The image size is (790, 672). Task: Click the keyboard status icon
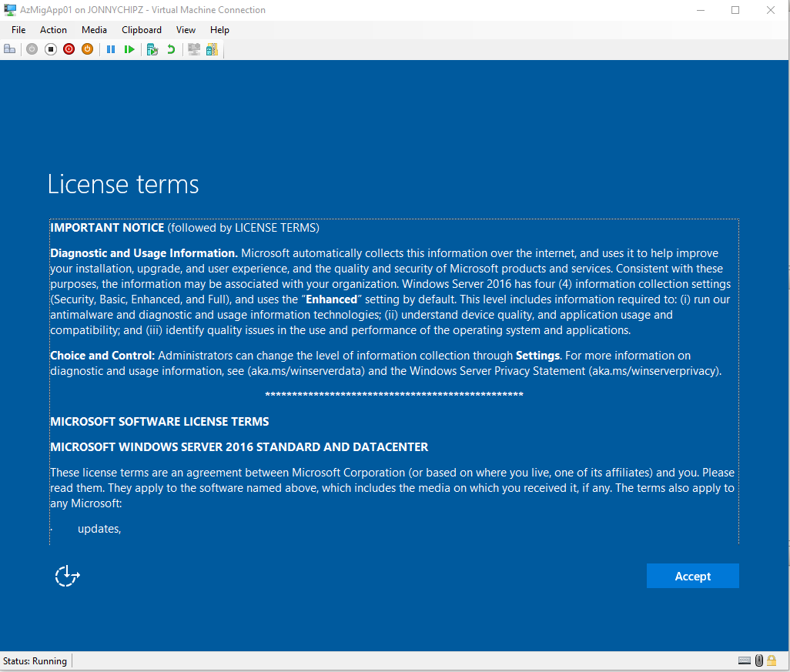click(745, 660)
